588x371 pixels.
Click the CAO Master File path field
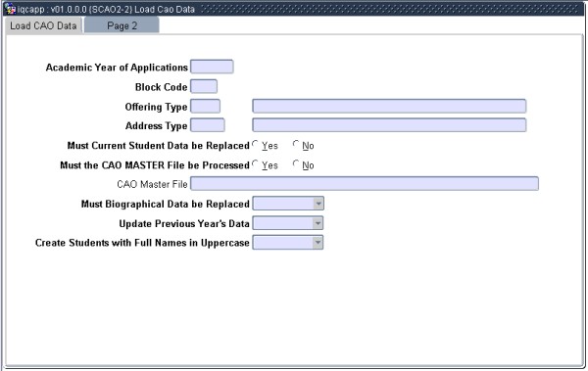pos(365,184)
